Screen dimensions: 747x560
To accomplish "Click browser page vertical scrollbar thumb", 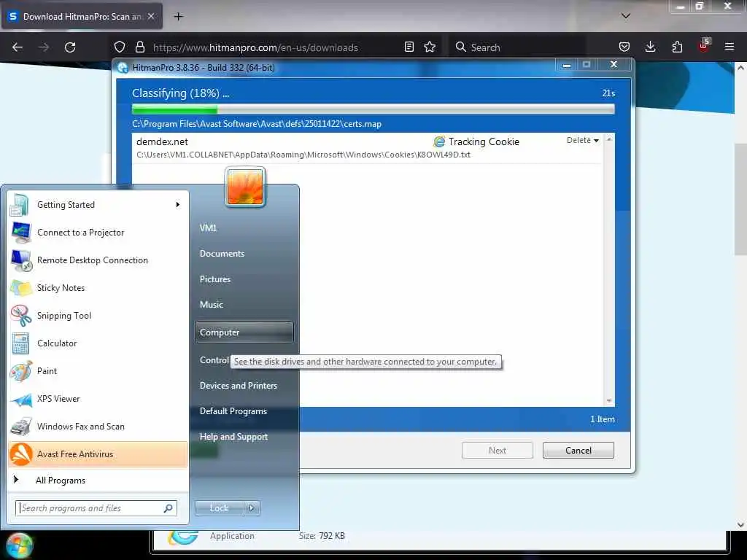I will [x=741, y=199].
